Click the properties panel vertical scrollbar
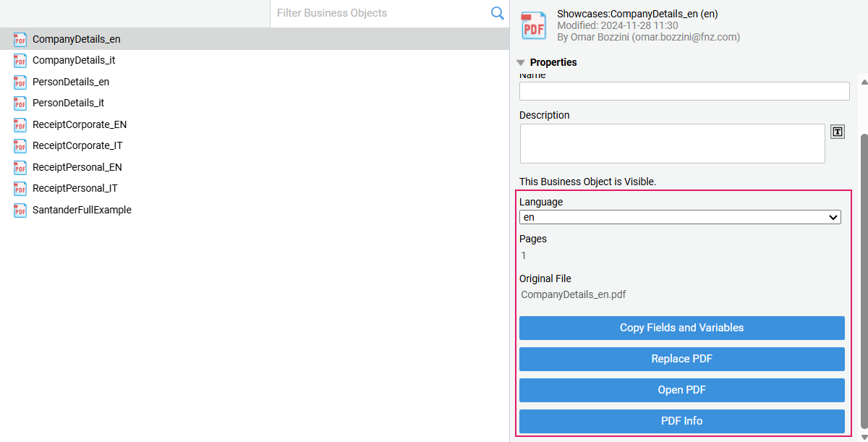868x442 pixels. [863, 282]
